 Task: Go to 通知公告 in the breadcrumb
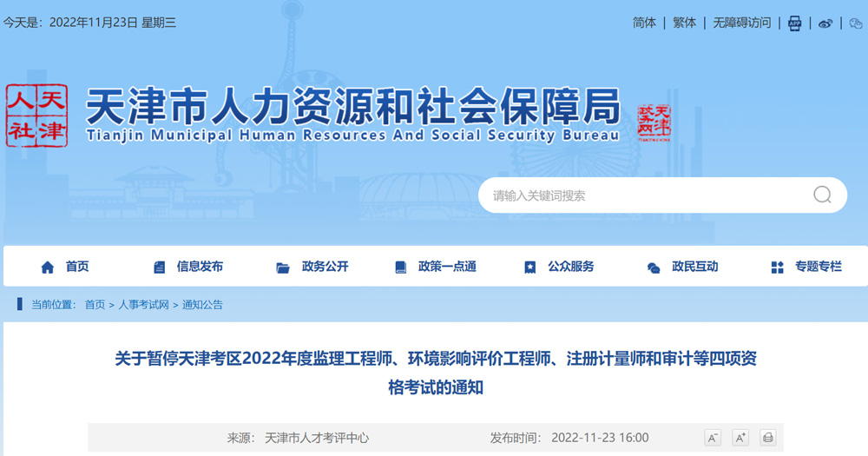pos(202,304)
